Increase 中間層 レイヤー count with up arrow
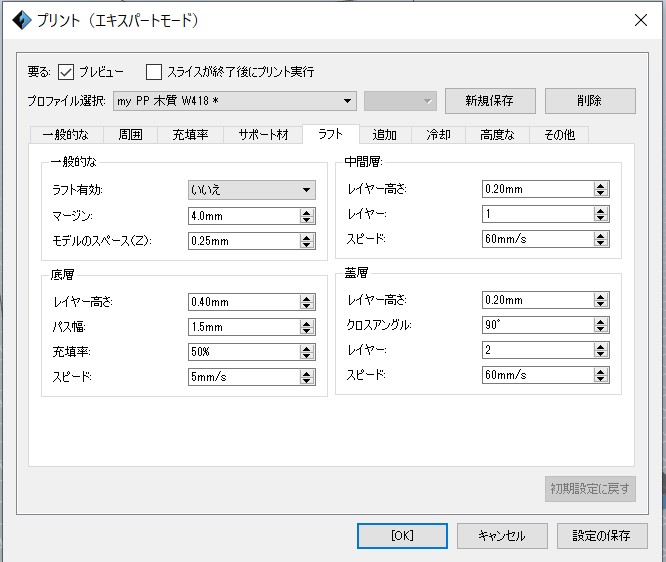This screenshot has width=666, height=562. tap(600, 210)
